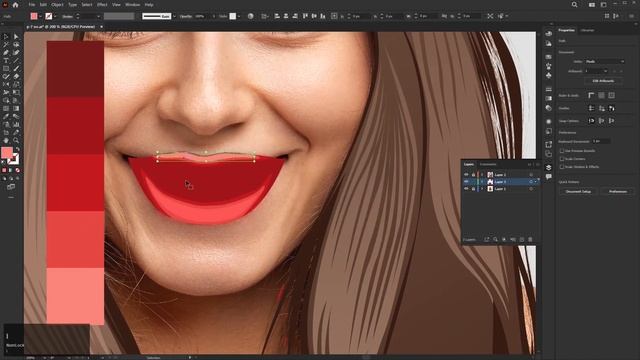Select the Selection tool (black arrow)
Viewport: 640px width, 360px height.
coord(6,37)
